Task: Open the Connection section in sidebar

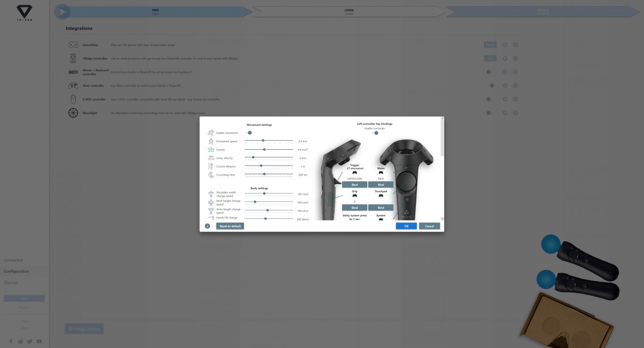Action: [x=14, y=260]
